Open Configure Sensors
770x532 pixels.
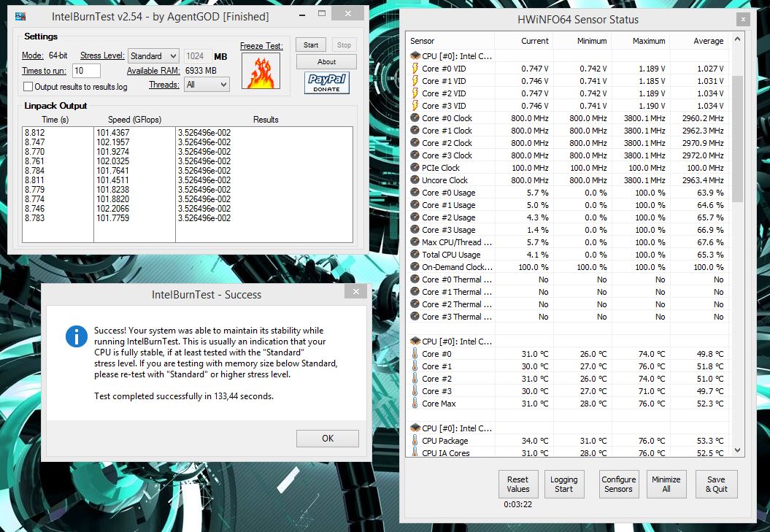(618, 484)
